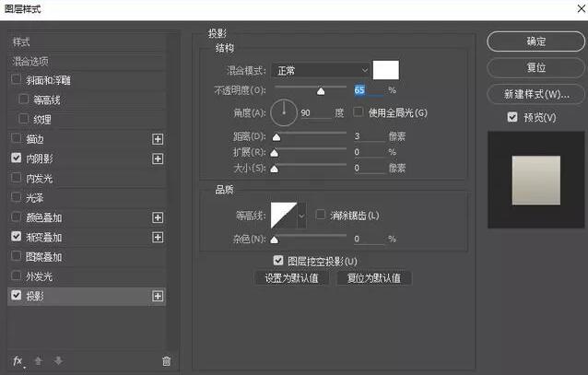The width and height of the screenshot is (588, 375).
Task: Select the 外发光 style row label
Action: tap(39, 276)
